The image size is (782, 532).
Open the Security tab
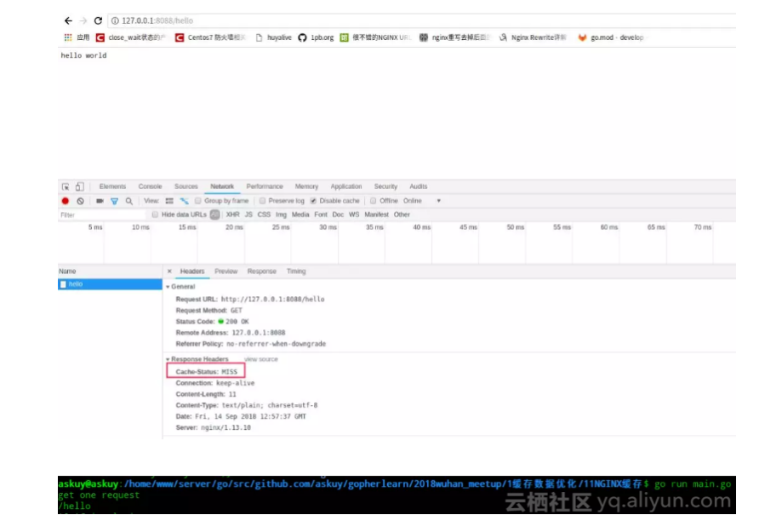pos(385,186)
